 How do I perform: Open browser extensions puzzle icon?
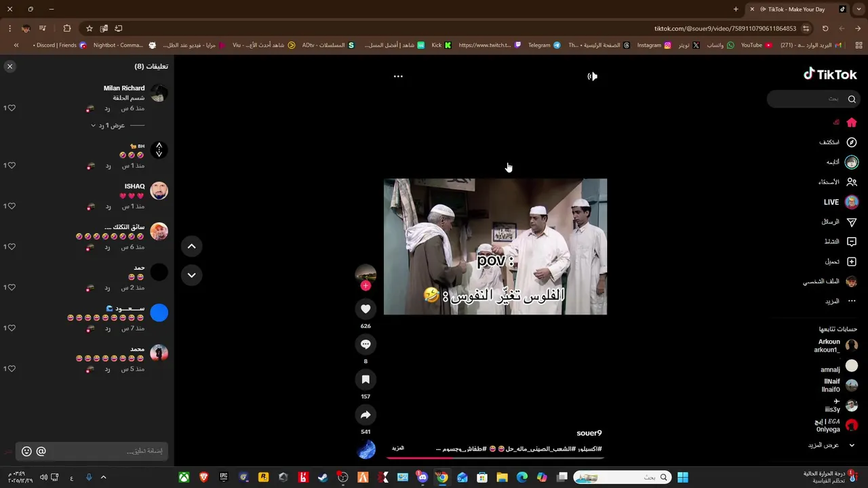[66, 28]
